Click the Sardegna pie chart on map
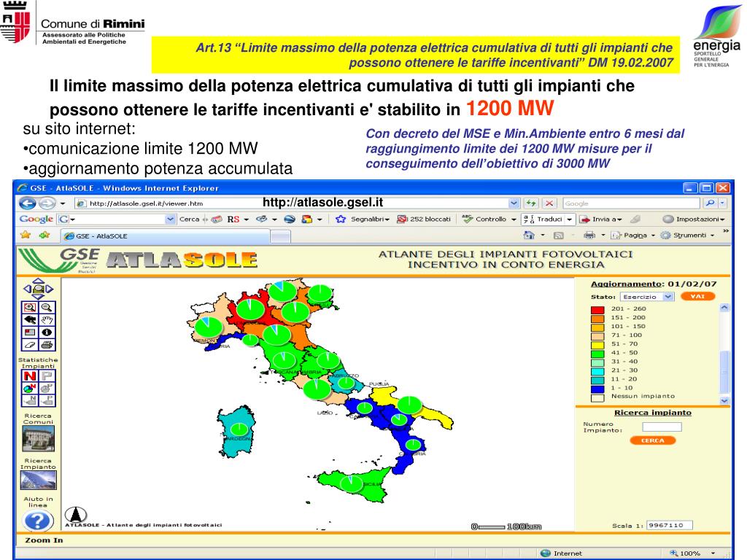747x560 pixels. coord(239,429)
